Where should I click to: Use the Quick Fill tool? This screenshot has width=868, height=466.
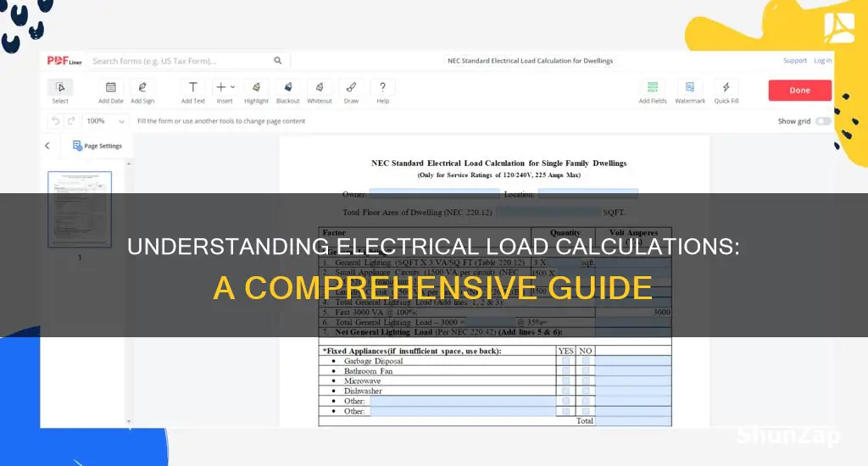click(726, 92)
